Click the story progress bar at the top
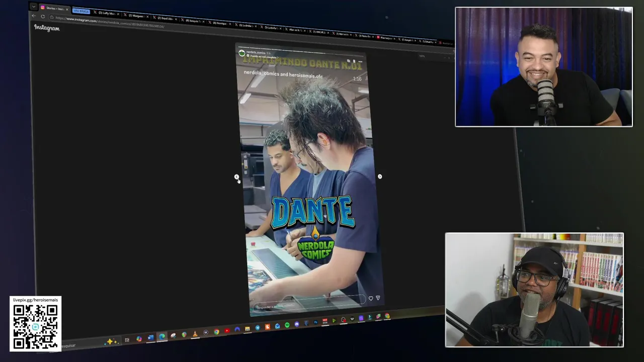This screenshot has width=644, height=362. (x=301, y=51)
